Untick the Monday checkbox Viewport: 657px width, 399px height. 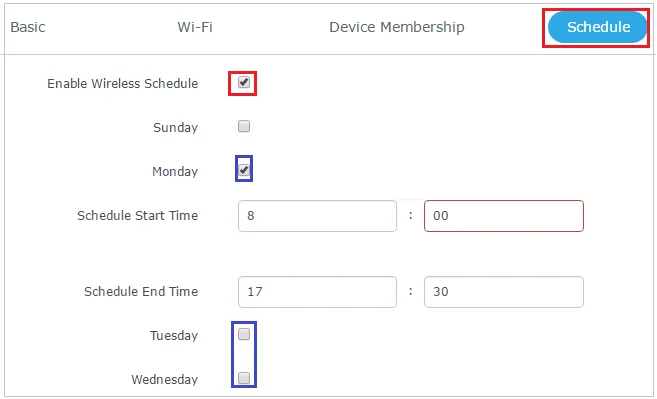click(244, 170)
